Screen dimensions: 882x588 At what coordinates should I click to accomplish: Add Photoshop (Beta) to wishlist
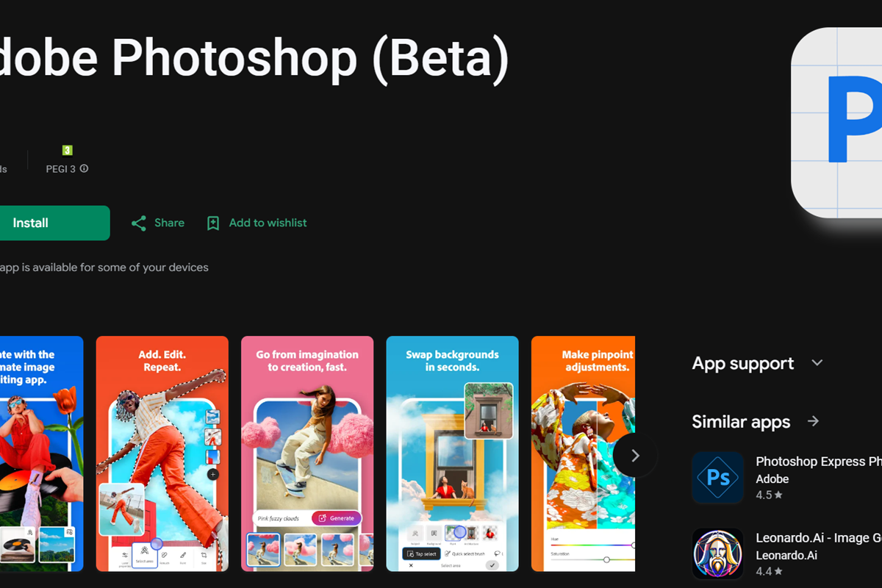click(257, 223)
